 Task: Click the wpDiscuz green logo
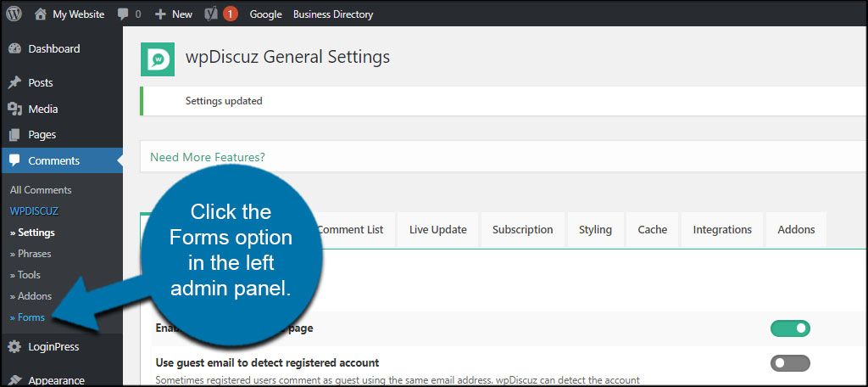click(x=158, y=59)
